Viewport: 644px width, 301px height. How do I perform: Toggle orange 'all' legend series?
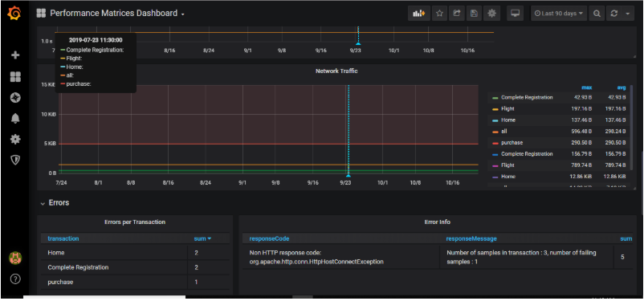(504, 132)
